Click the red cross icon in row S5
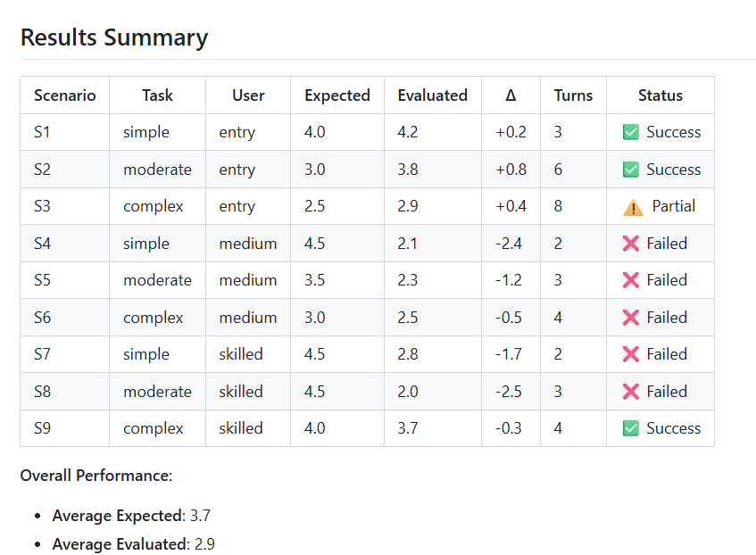756x555 pixels. click(x=631, y=280)
